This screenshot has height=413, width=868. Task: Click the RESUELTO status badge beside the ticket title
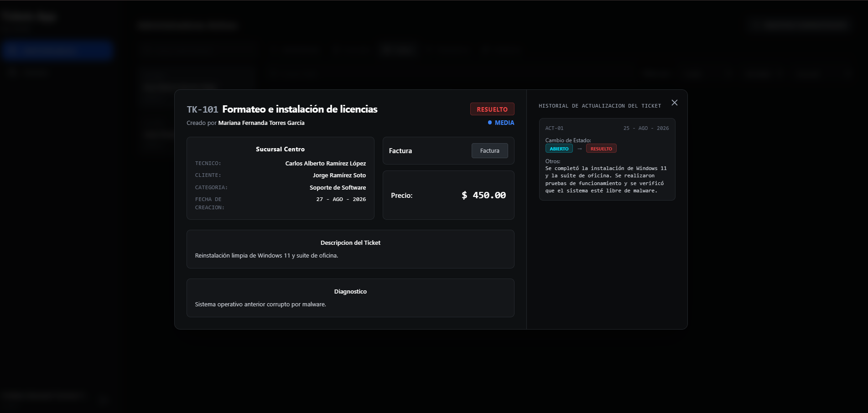(x=492, y=109)
